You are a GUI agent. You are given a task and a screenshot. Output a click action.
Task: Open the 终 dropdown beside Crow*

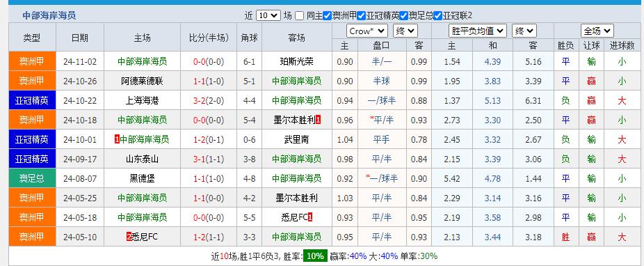pyautogui.click(x=405, y=31)
